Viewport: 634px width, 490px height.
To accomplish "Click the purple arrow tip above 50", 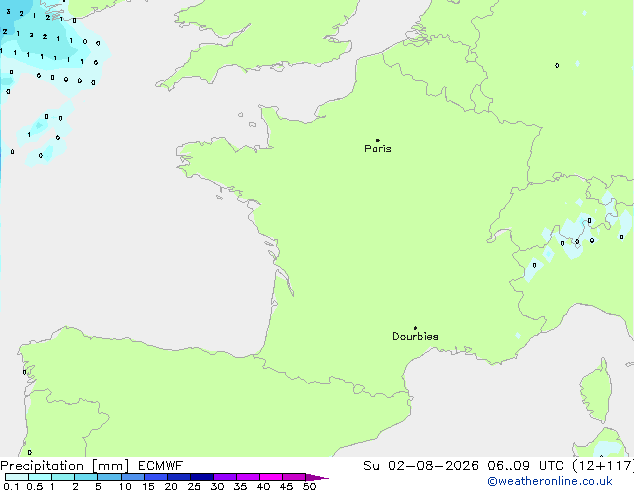I will coord(317,477).
